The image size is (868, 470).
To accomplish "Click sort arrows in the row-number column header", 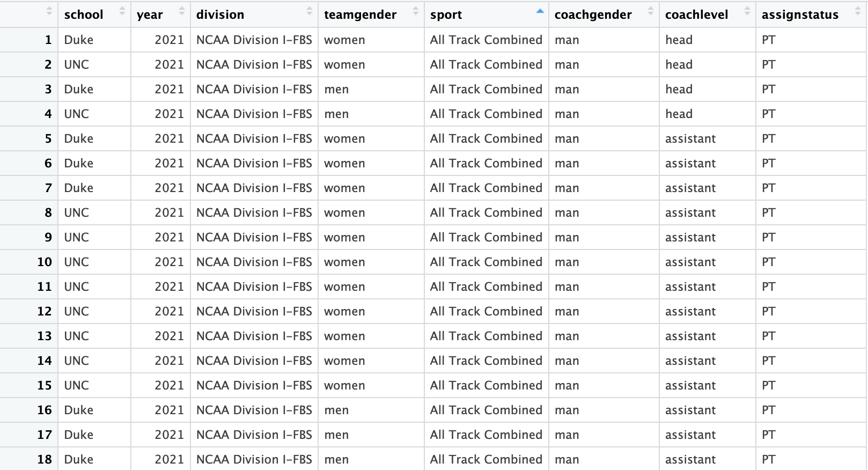I will [x=49, y=11].
